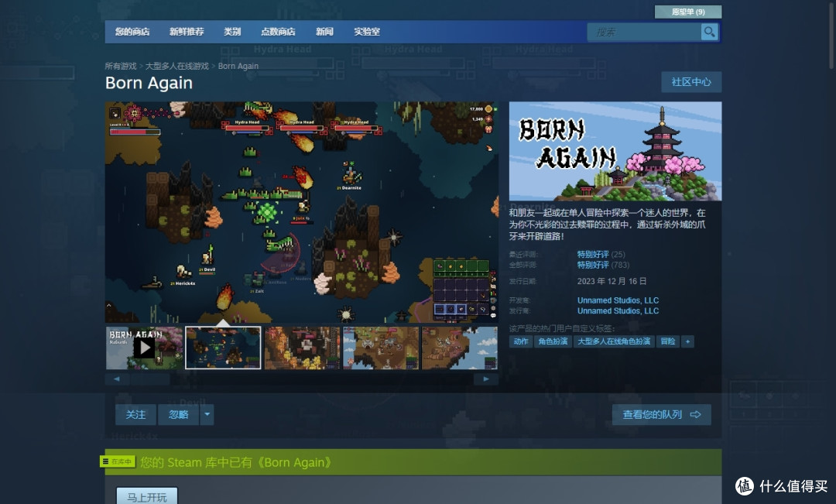Viewport: 836px width, 504px height.
Task: Open 实验室 menu item
Action: 367,32
